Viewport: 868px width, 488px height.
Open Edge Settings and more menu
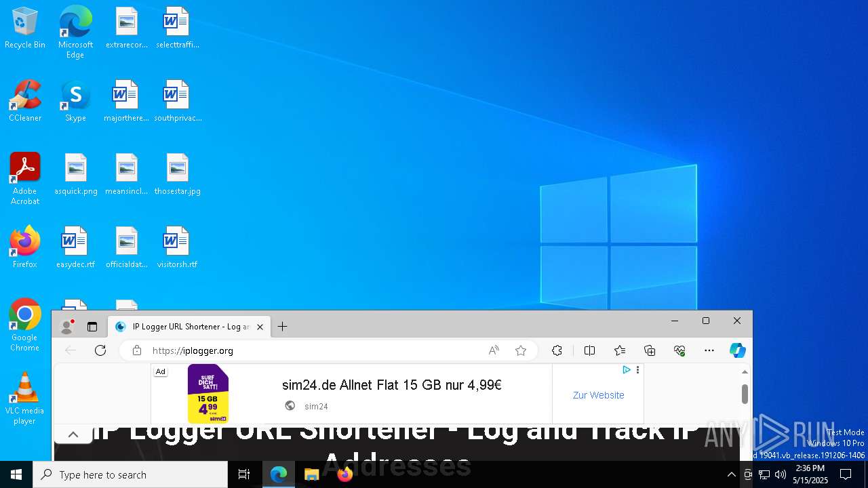709,350
